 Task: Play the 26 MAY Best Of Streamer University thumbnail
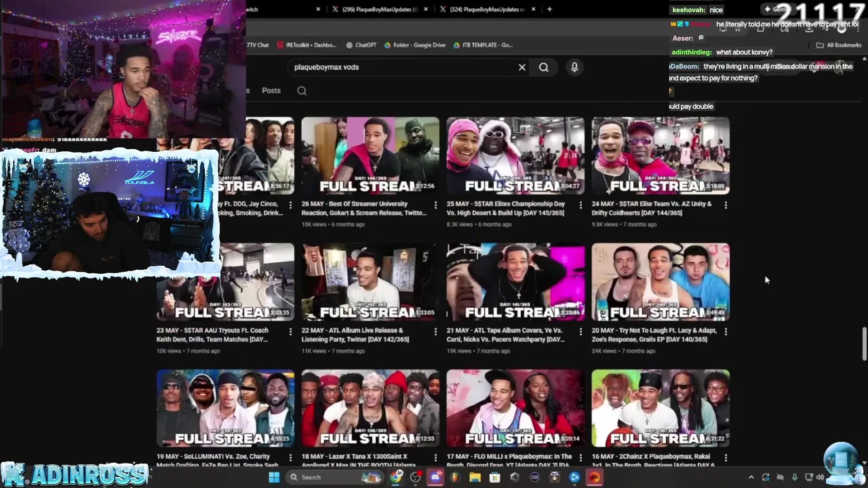[370, 156]
